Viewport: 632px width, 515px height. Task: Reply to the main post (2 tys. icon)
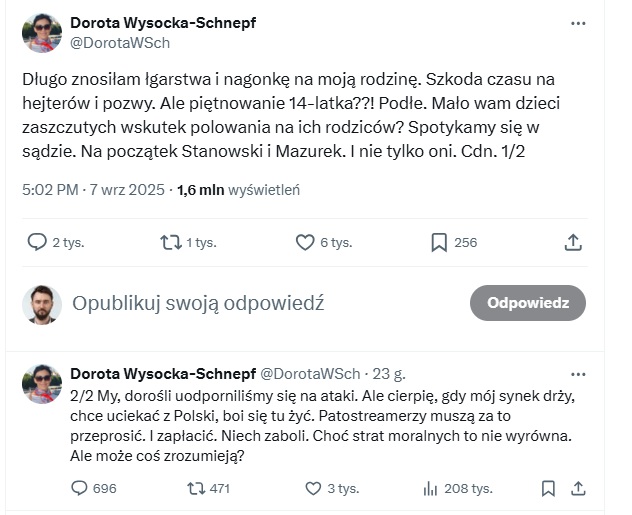click(37, 242)
